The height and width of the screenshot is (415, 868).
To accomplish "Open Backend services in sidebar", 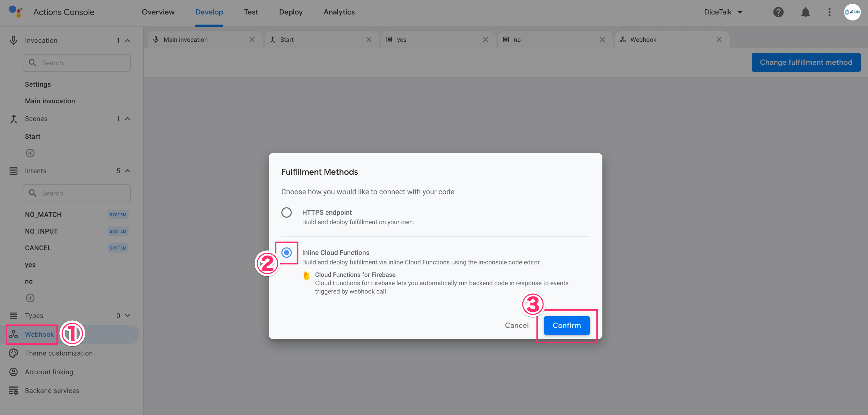I will tap(52, 391).
